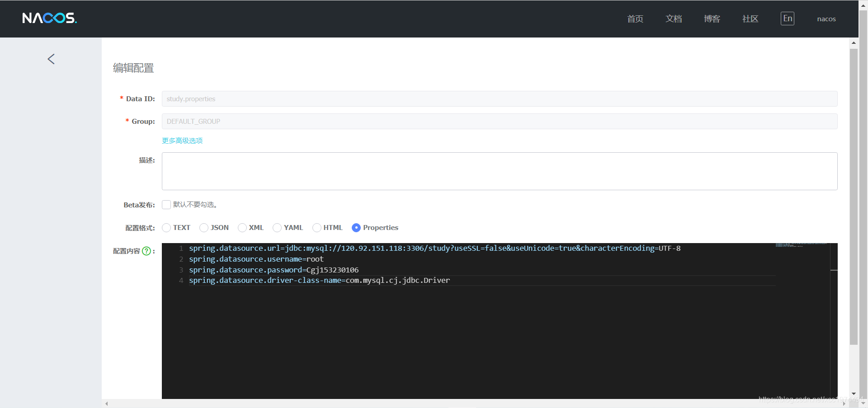Screen dimensions: 868x408
Task: Click line number 4 in code editor
Action: [x=181, y=281]
